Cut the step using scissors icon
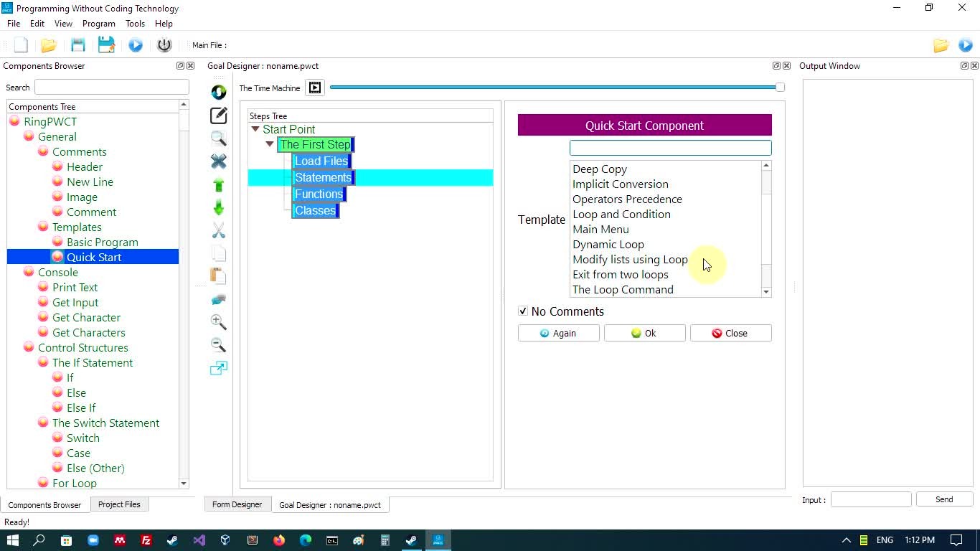 tap(219, 230)
